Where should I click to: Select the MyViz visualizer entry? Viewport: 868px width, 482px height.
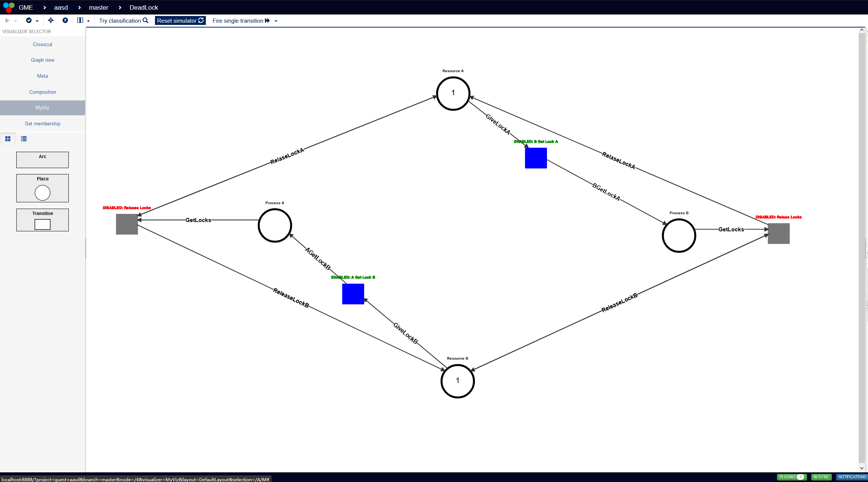click(42, 107)
